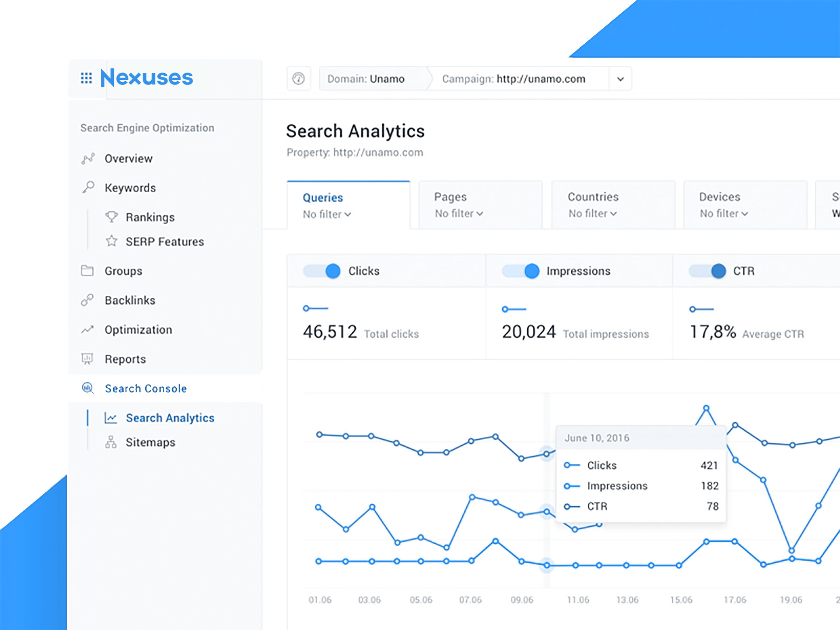Click the SERP Features star icon
Screen dimensions: 840x630
[x=112, y=241]
